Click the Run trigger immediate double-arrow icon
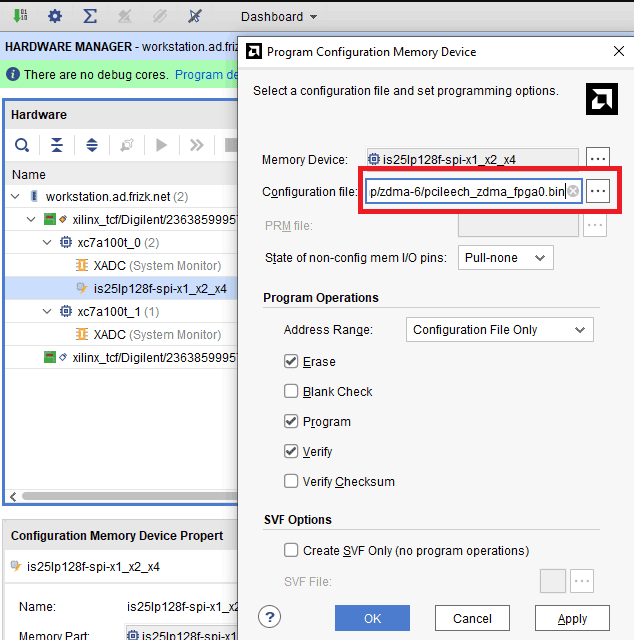This screenshot has width=634, height=640. [196, 145]
